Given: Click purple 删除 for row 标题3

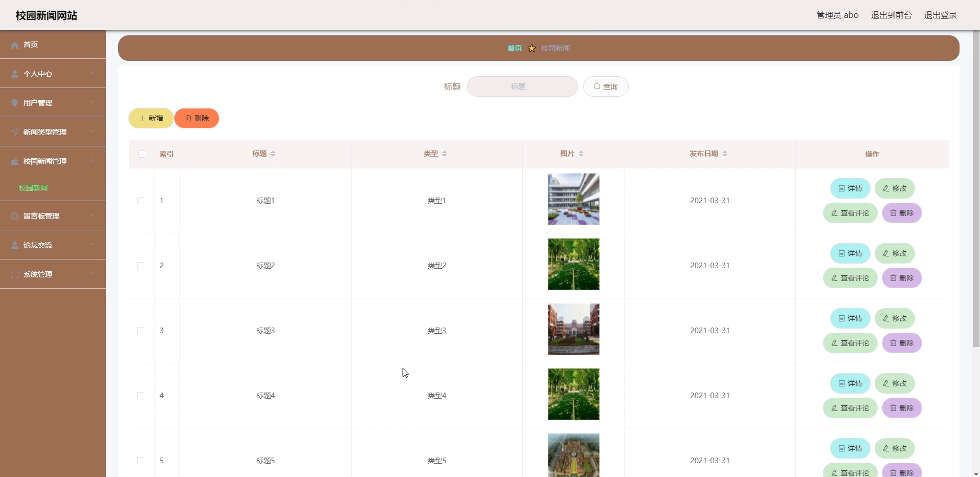Looking at the screenshot, I should tap(902, 343).
